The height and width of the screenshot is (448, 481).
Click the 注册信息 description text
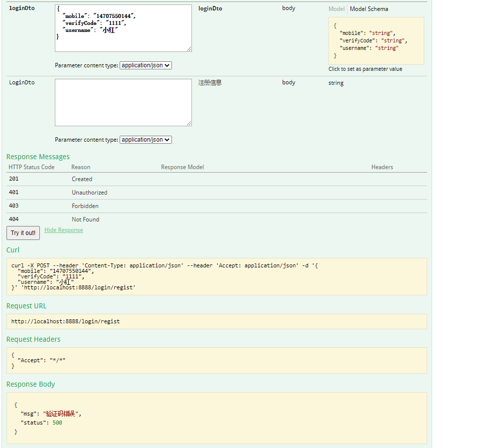pyautogui.click(x=210, y=83)
